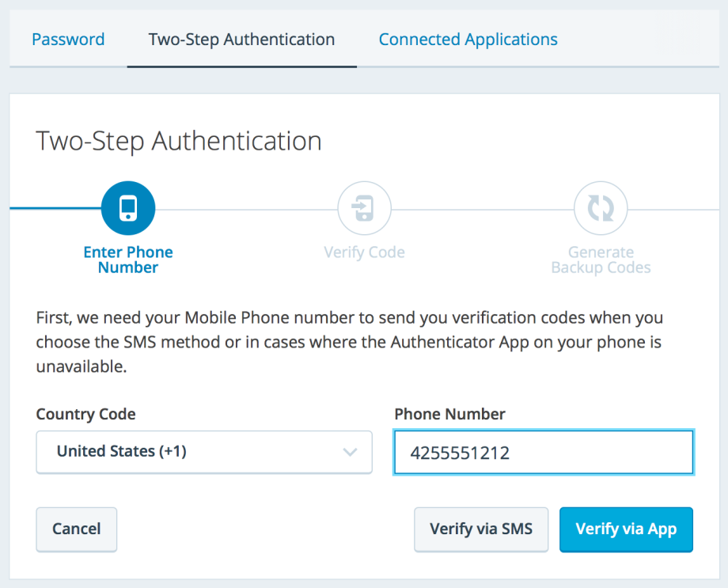
Task: Click the Generate Backup Codes step label
Action: click(x=601, y=260)
